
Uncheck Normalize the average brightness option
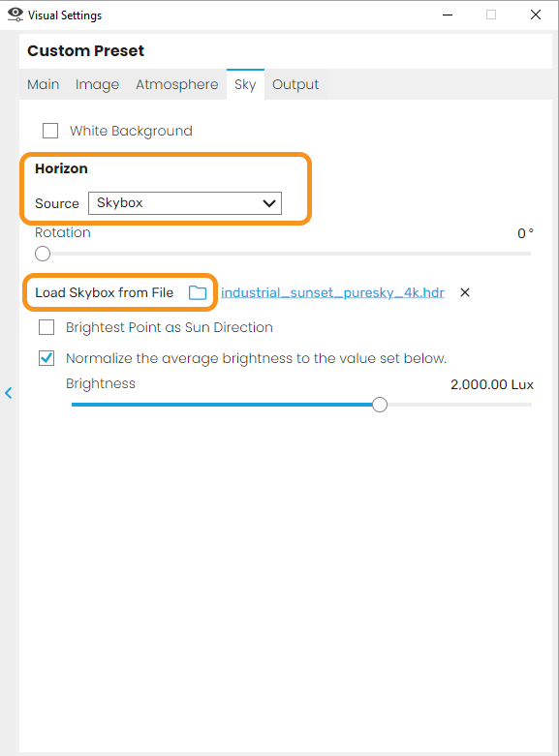47,358
